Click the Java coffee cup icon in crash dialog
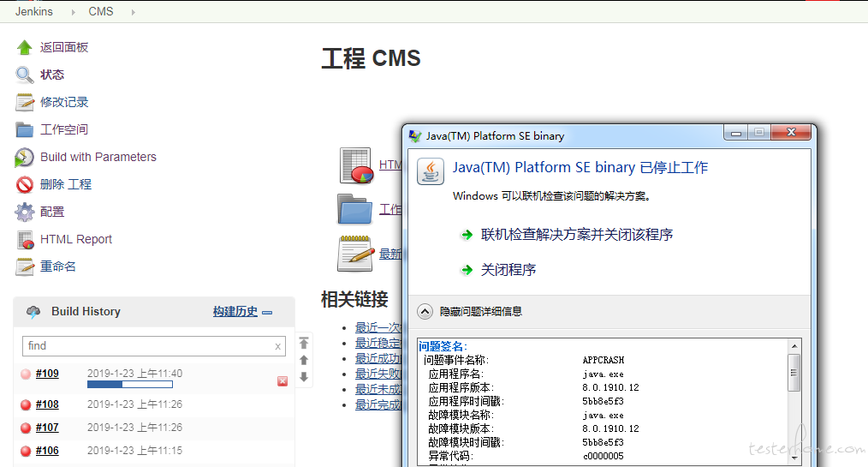 [430, 171]
